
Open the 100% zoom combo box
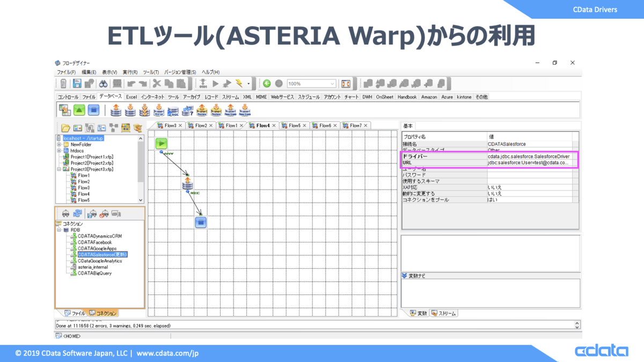(x=311, y=84)
